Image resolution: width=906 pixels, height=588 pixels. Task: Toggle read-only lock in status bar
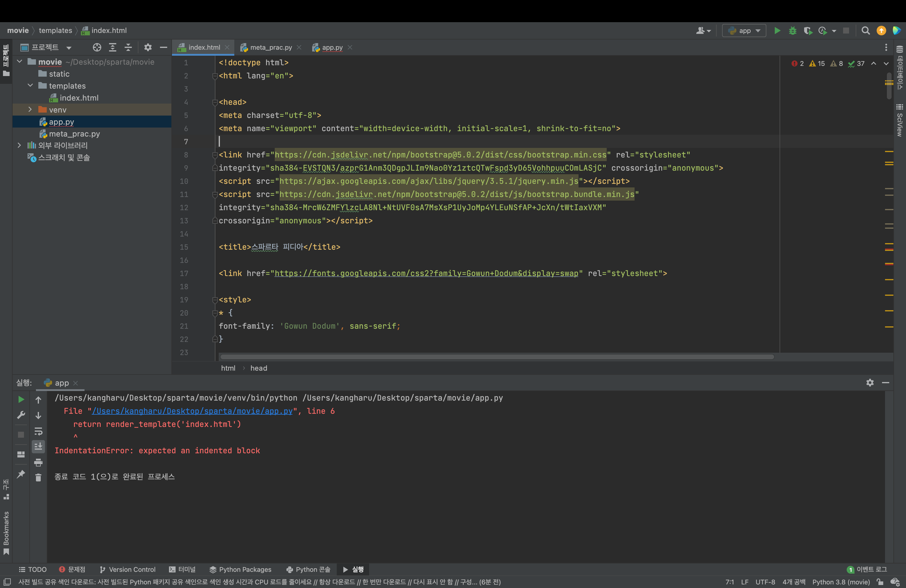pos(880,582)
